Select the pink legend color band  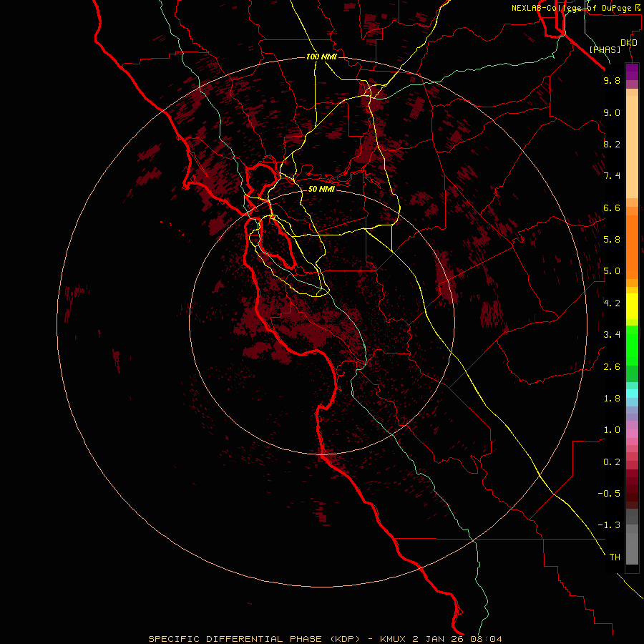click(x=632, y=434)
